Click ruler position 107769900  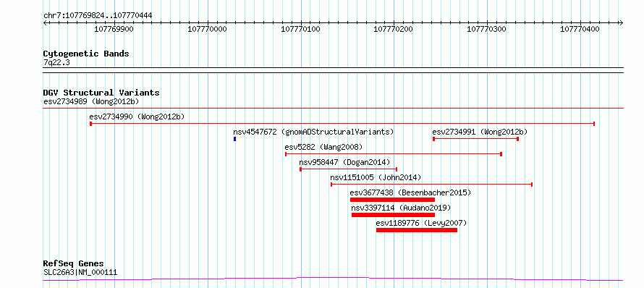tap(114, 29)
